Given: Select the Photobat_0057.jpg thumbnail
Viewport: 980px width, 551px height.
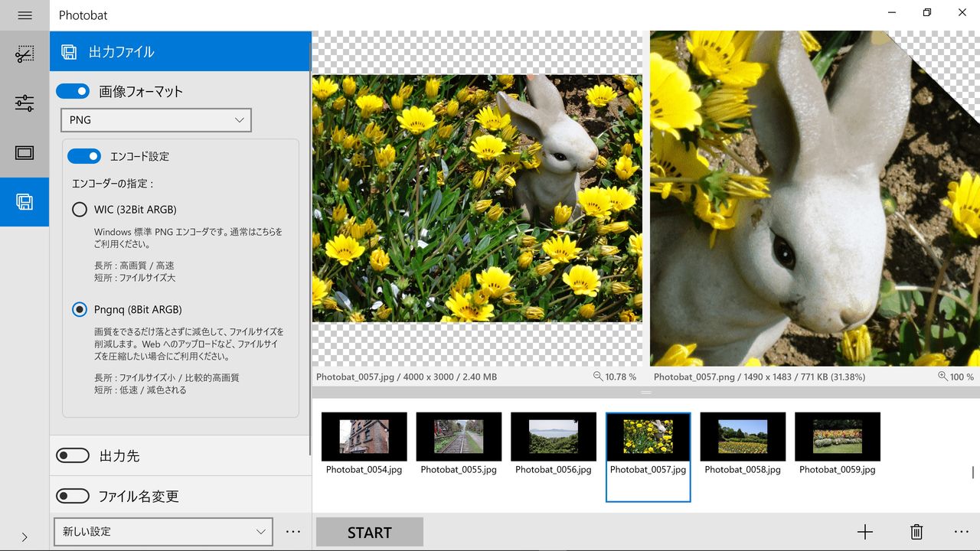Looking at the screenshot, I should (x=648, y=457).
